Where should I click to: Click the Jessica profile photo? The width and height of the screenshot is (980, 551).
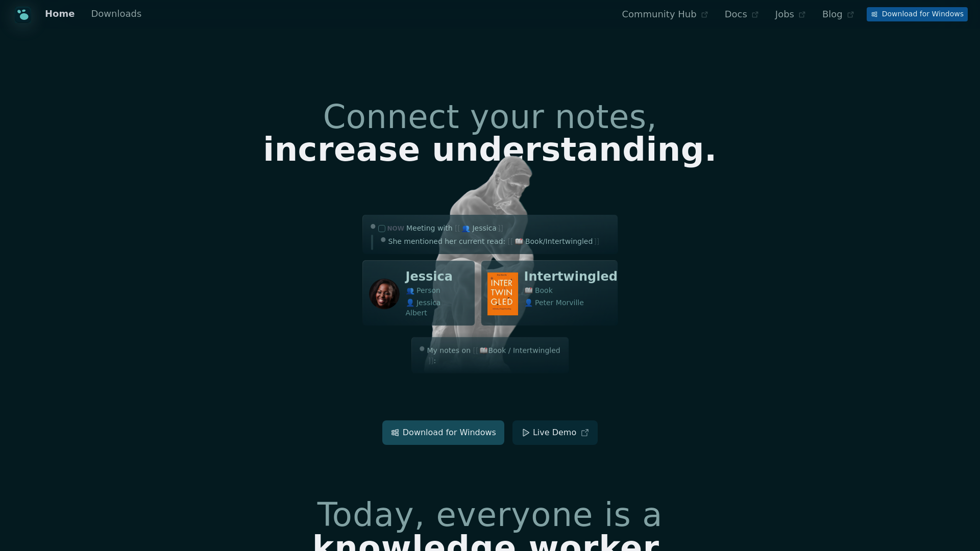coord(383,293)
